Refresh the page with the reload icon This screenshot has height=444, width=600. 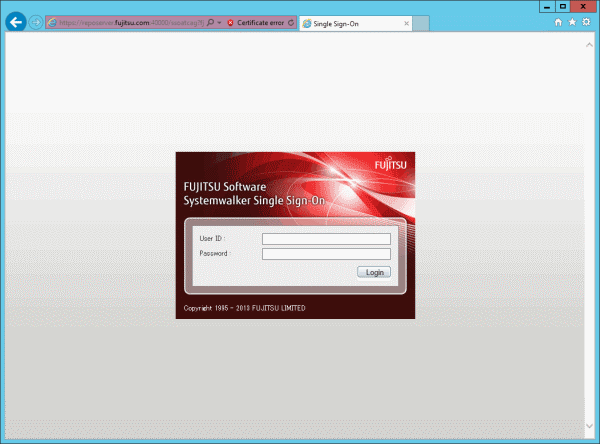tap(291, 23)
